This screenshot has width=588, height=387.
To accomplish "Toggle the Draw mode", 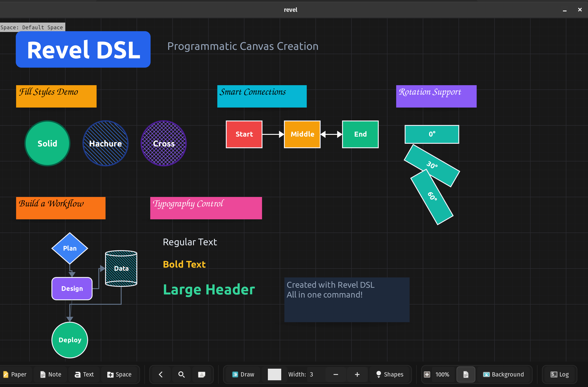I will coord(243,374).
